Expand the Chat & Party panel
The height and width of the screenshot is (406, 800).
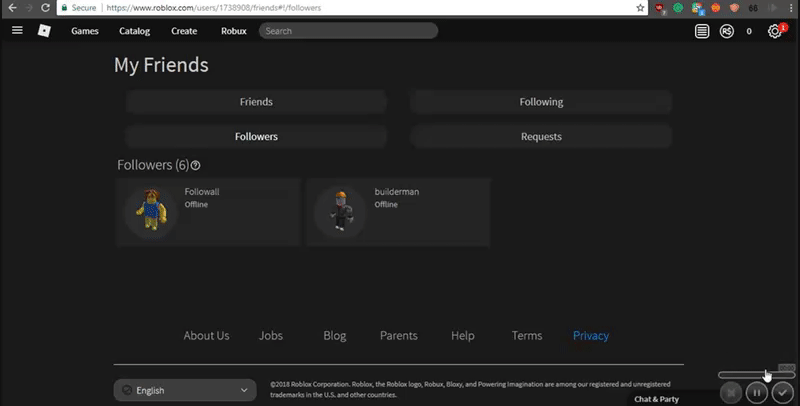tap(657, 399)
